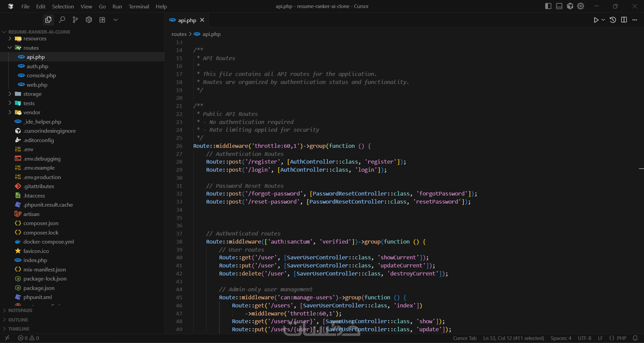The image size is (644, 343).
Task: Collapse the routes folder
Action: coord(31,48)
